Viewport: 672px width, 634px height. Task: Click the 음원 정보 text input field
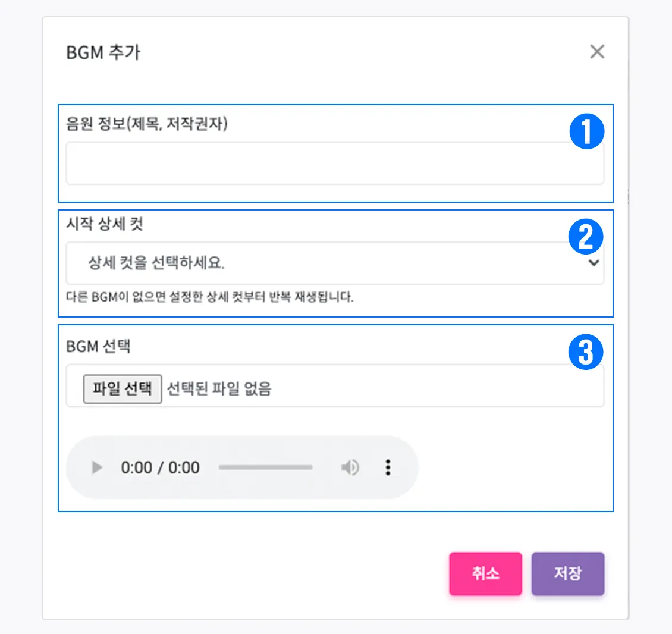(x=335, y=164)
